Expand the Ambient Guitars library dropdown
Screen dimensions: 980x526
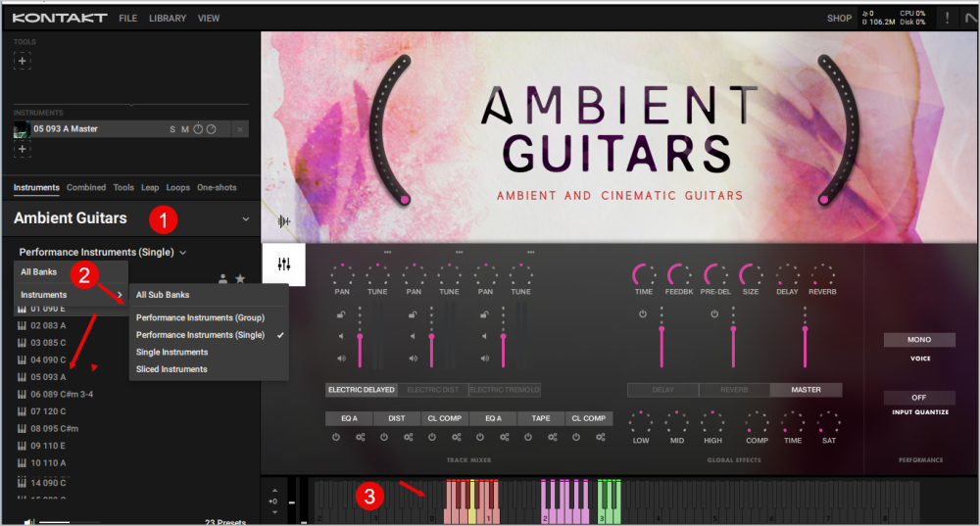(246, 219)
